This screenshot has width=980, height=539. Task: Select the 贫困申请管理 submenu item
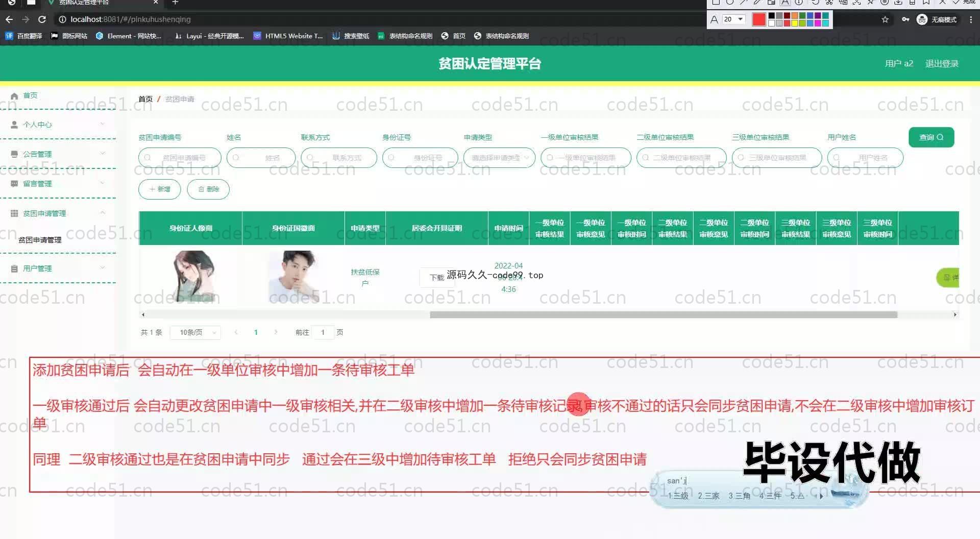click(40, 240)
